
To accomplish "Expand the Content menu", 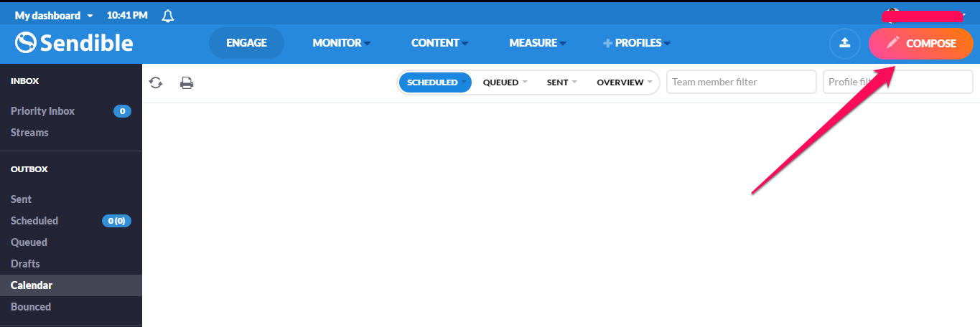I will click(439, 43).
